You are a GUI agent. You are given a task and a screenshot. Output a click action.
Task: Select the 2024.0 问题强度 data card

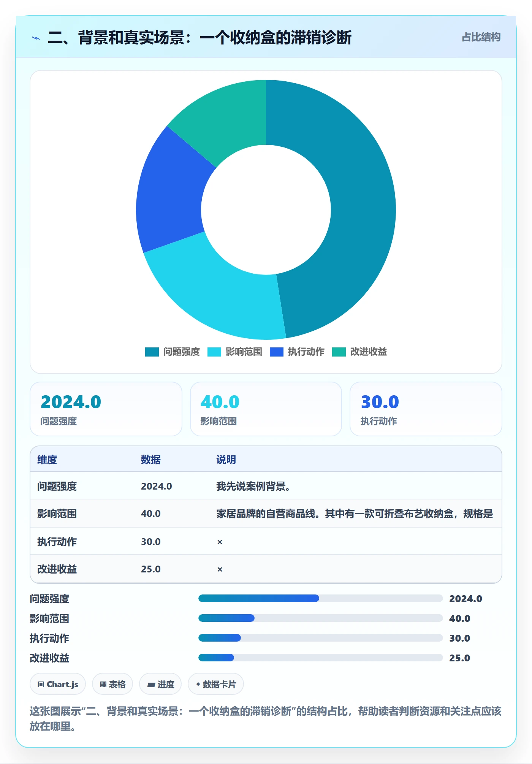click(x=106, y=409)
